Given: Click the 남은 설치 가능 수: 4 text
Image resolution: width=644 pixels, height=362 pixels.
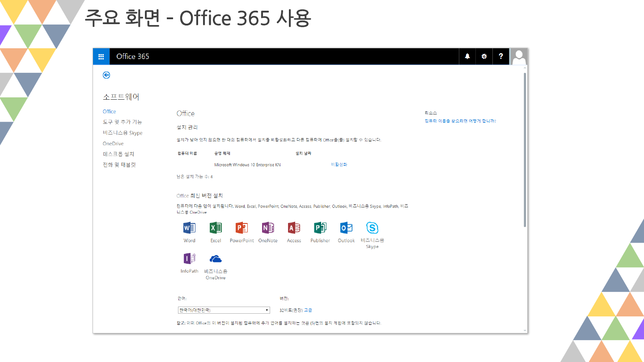Looking at the screenshot, I should [x=195, y=177].
